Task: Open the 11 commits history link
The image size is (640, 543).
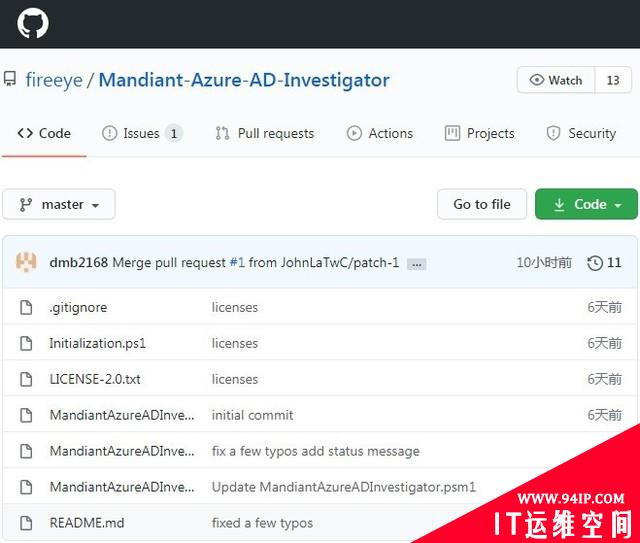Action: coord(604,263)
